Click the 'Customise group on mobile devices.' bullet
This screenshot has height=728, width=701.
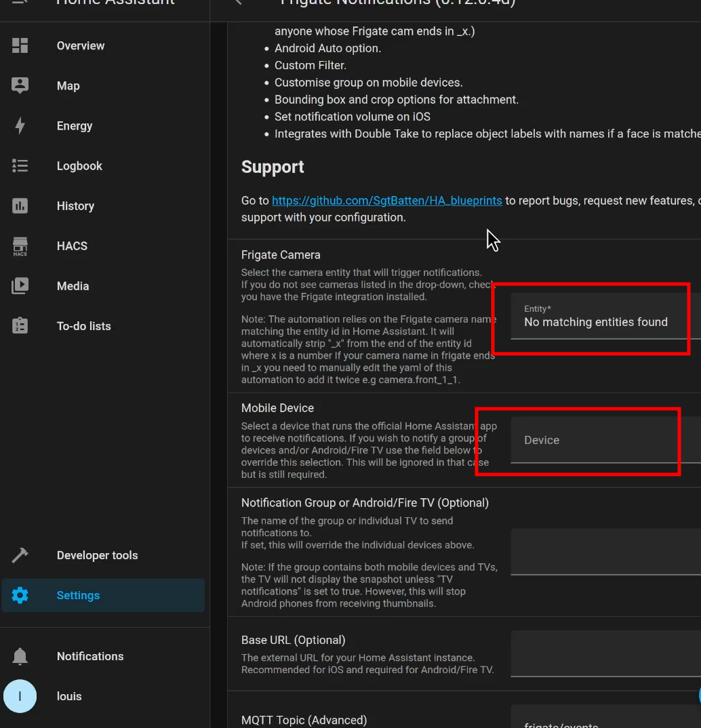pyautogui.click(x=369, y=83)
